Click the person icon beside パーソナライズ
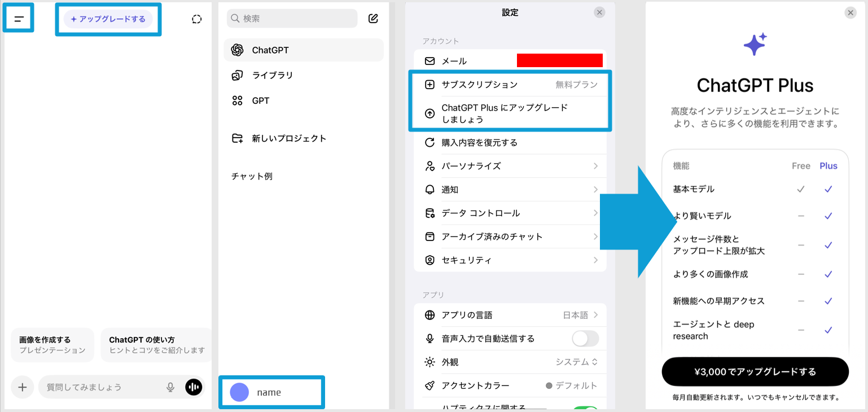868x412 pixels. (x=430, y=166)
